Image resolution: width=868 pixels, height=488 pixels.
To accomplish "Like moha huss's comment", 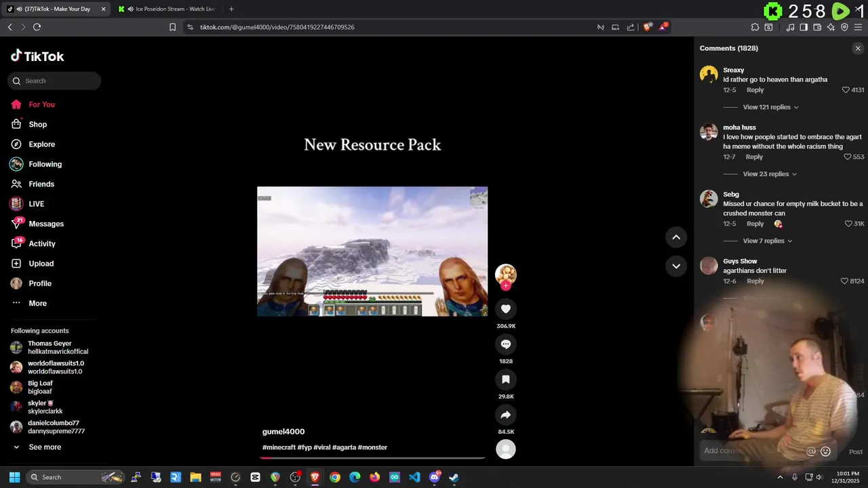I will point(847,157).
